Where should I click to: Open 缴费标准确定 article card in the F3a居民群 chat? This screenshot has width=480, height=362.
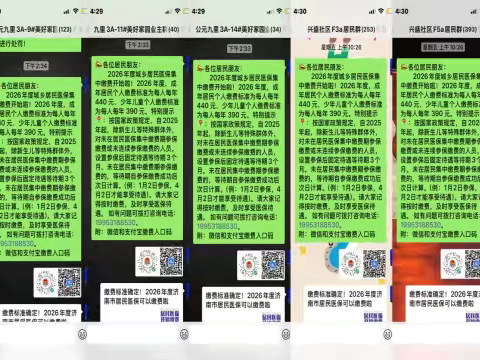coord(345,304)
